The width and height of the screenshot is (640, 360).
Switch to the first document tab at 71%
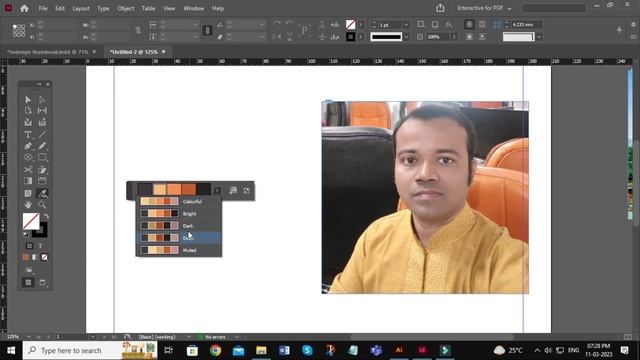click(48, 52)
